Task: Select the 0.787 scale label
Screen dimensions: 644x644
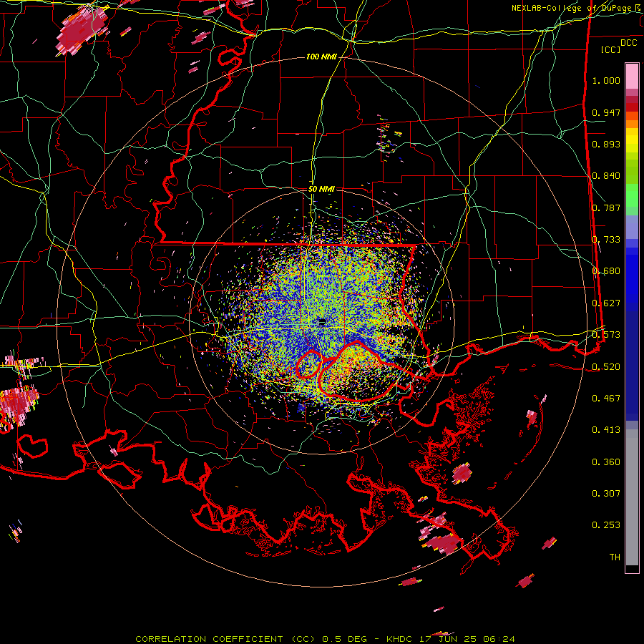Action: tap(606, 208)
